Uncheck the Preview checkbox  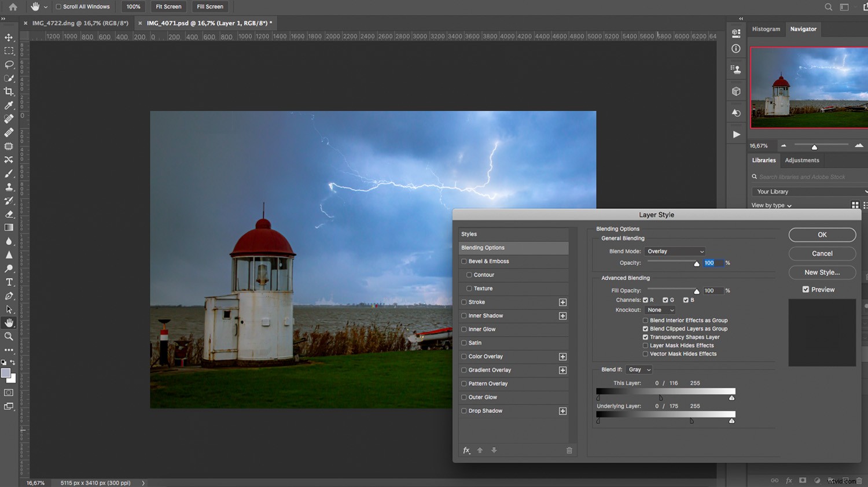(805, 289)
